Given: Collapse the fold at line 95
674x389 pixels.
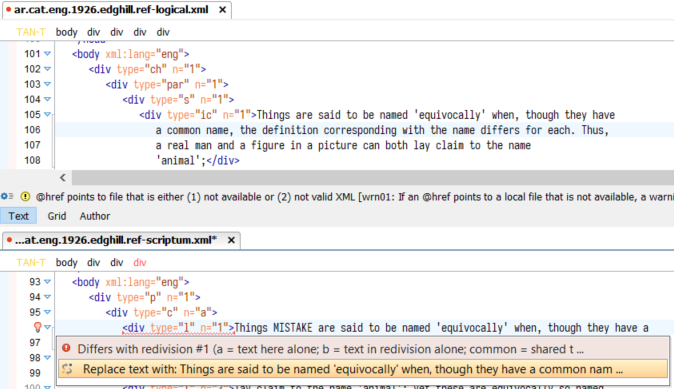Looking at the screenshot, I should coord(47,312).
